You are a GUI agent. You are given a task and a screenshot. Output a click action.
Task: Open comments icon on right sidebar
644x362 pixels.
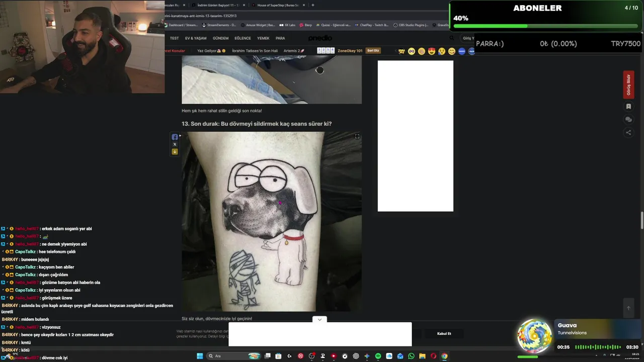628,120
